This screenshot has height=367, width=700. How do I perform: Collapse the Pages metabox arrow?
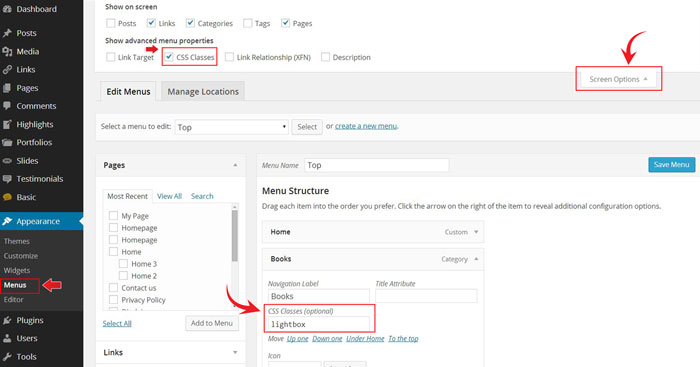(235, 165)
